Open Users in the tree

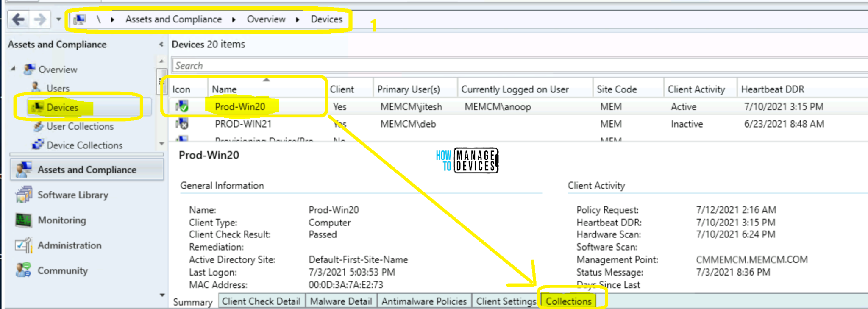pyautogui.click(x=58, y=88)
